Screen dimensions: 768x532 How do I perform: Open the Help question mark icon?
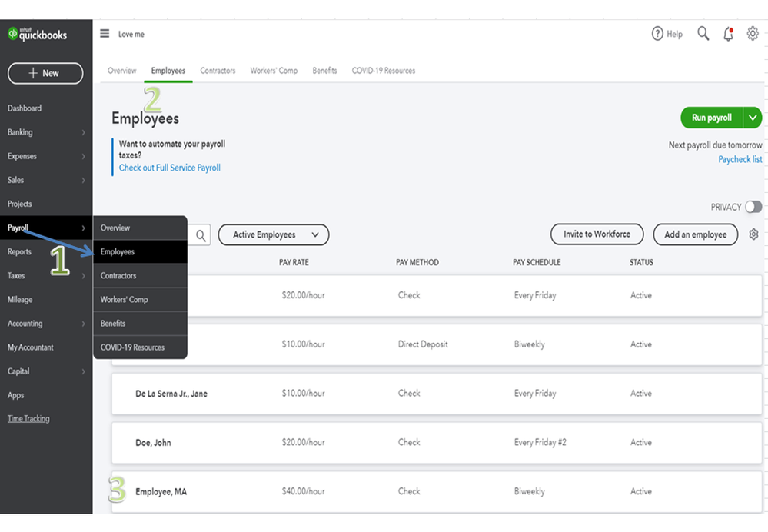pos(657,34)
